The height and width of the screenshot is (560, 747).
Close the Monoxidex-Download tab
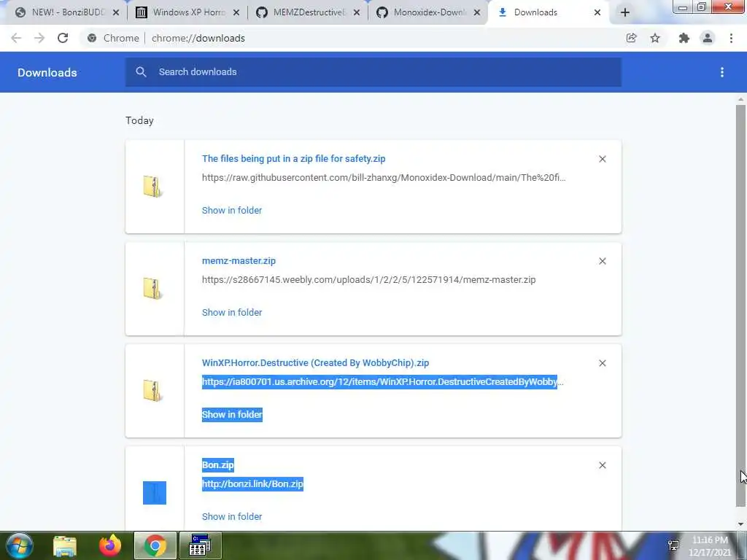coord(477,12)
